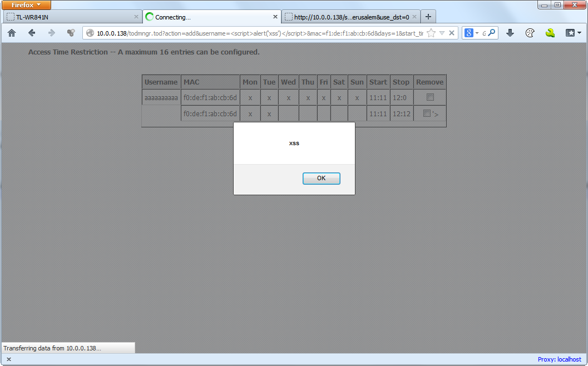Open the bookmarks menu dropdown
588x366 pixels.
[x=574, y=33]
